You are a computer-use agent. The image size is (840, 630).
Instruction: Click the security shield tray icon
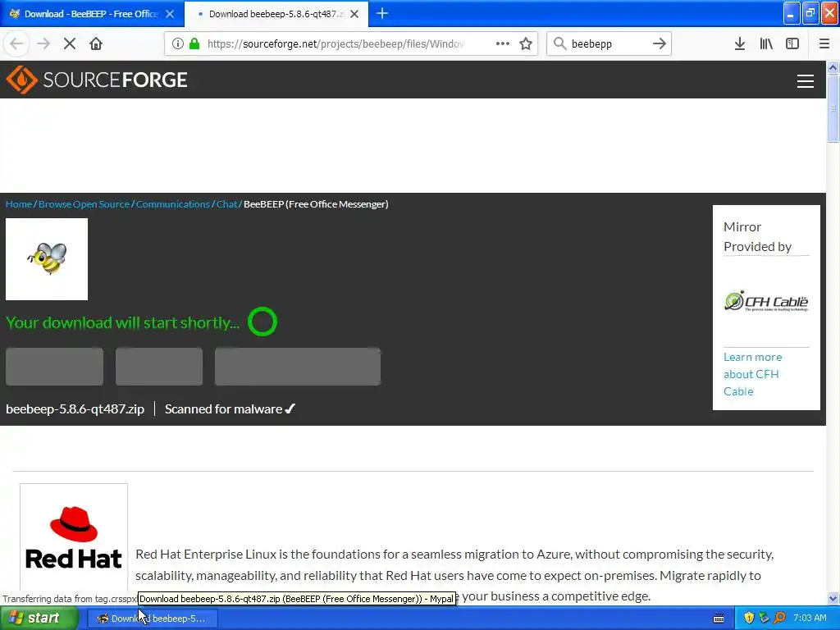tap(749, 619)
